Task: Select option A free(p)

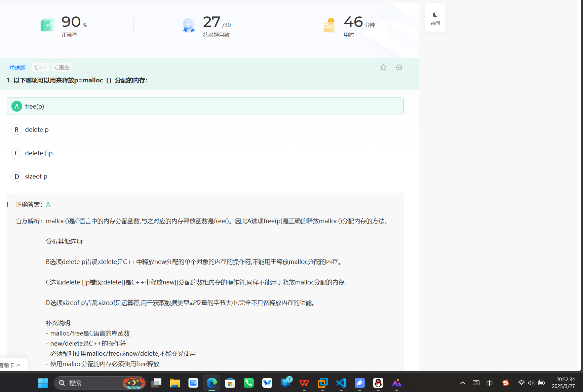Action: [205, 106]
